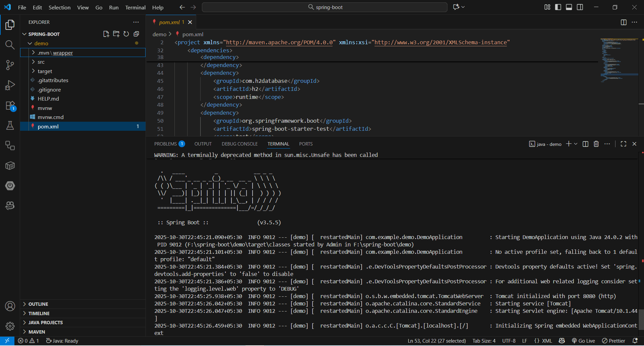Switch to the PORTS tab
Viewport: 644px width, 346px height.
(x=306, y=144)
